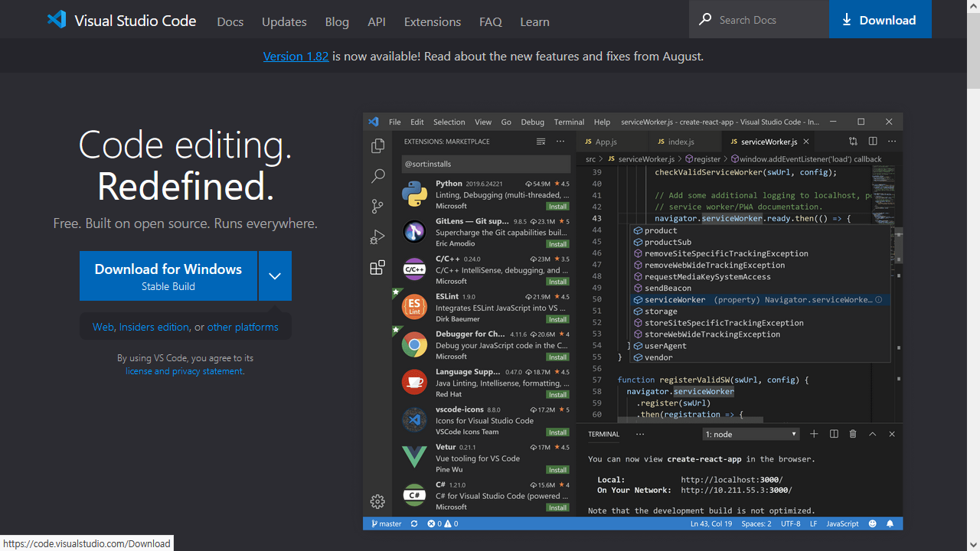Viewport: 980px width, 551px height.
Task: Click the new terminal plus icon
Action: (x=814, y=434)
